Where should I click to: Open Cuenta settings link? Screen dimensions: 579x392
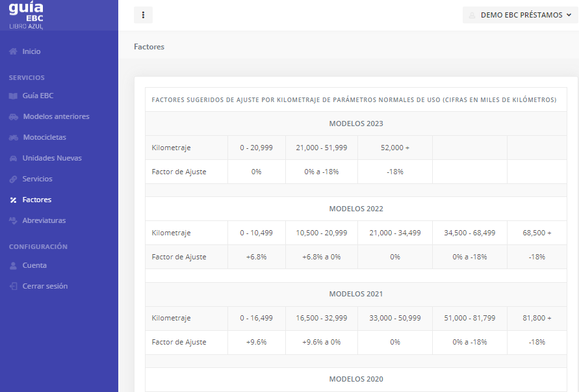point(34,265)
